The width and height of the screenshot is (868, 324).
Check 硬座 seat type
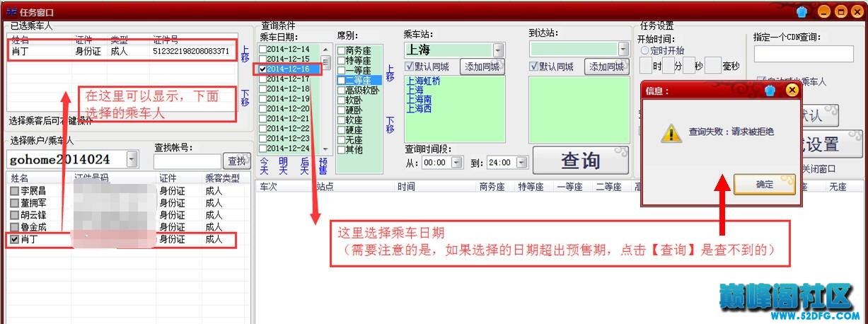pos(341,130)
